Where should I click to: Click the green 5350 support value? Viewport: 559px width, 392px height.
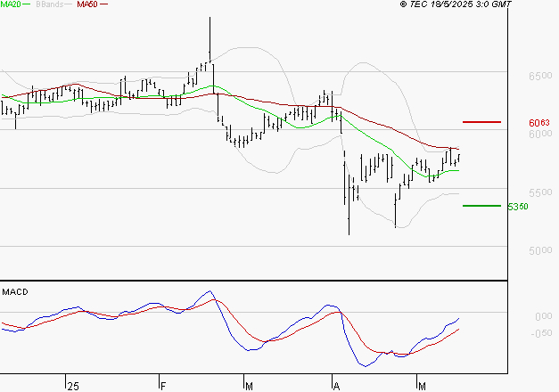pos(518,207)
